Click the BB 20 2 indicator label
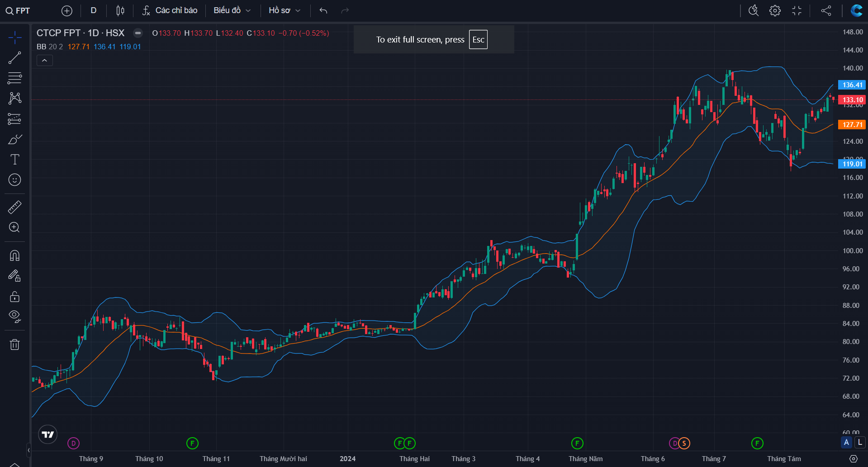The width and height of the screenshot is (868, 467). click(x=50, y=47)
